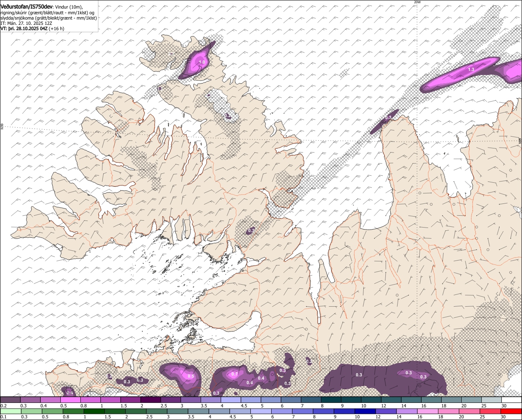Screen dimensions: 522x420
Task: Click the 0.7 snowfall value on the map
Action: pos(234,374)
